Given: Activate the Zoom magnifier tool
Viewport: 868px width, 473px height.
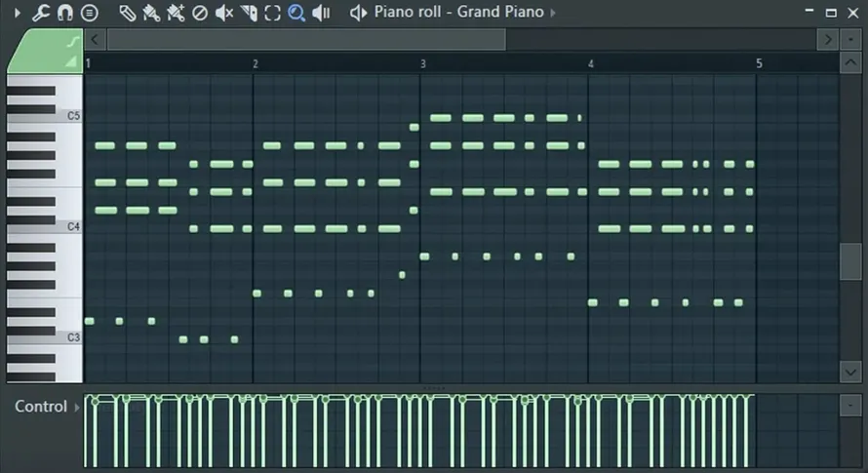Looking at the screenshot, I should point(296,13).
